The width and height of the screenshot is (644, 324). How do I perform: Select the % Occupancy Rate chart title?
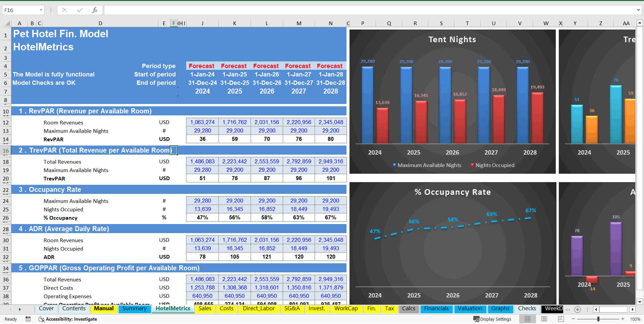click(x=452, y=192)
